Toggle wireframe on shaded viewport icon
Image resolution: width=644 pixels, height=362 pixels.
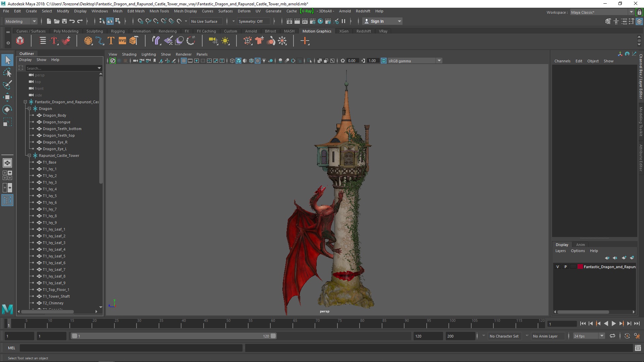[251, 61]
